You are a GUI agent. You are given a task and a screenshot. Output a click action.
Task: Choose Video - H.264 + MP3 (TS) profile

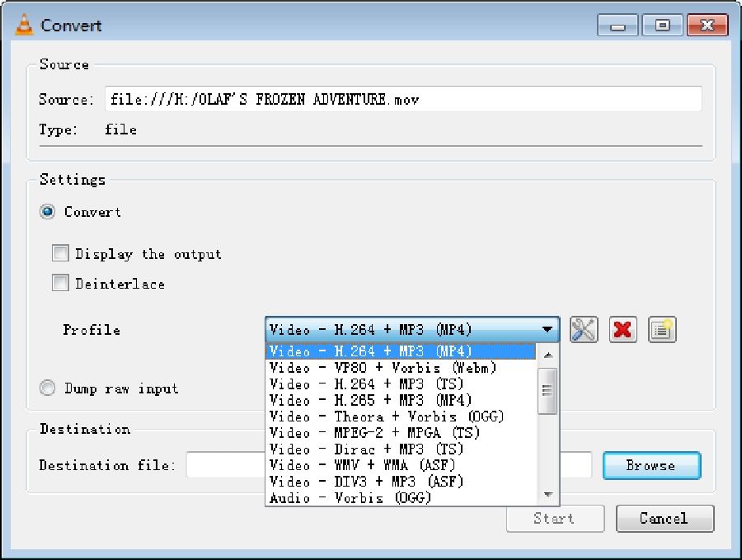tap(402, 384)
